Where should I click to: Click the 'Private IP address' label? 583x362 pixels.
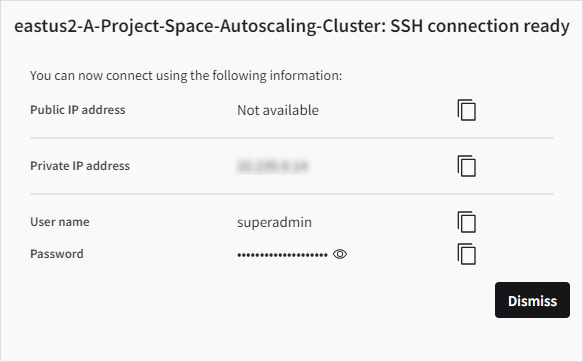tap(80, 166)
